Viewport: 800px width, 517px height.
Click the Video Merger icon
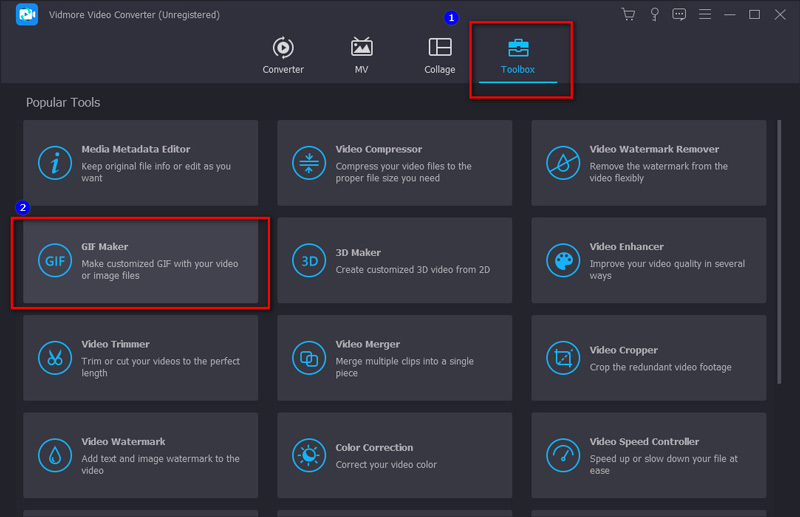pyautogui.click(x=309, y=358)
